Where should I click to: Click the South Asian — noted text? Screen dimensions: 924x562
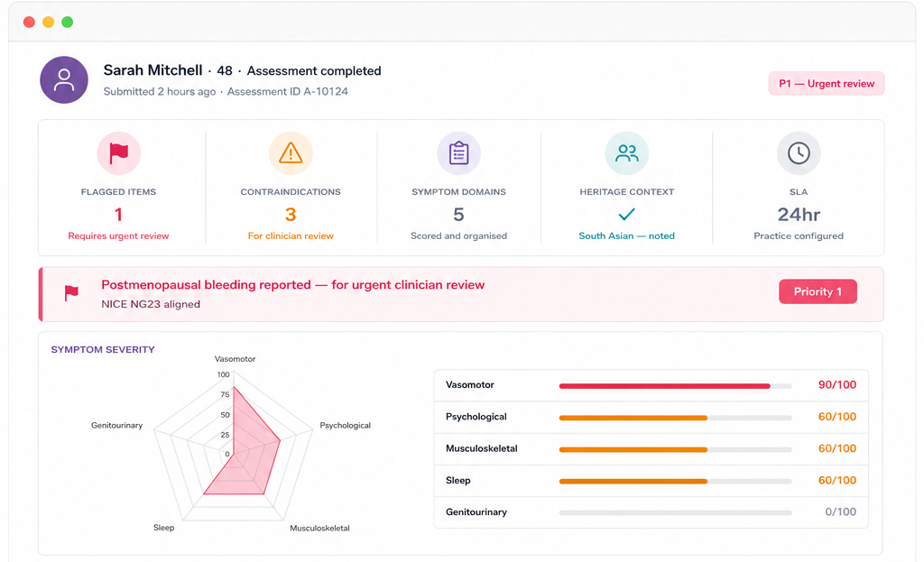pyautogui.click(x=626, y=235)
